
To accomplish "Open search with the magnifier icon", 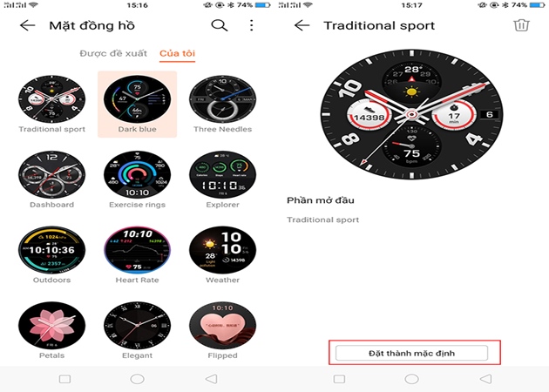I will tap(220, 25).
